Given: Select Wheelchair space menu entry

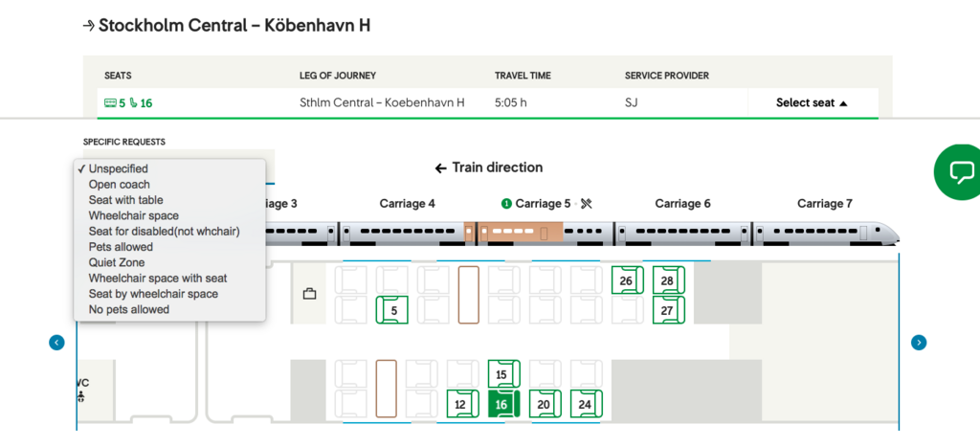Looking at the screenshot, I should [x=133, y=215].
